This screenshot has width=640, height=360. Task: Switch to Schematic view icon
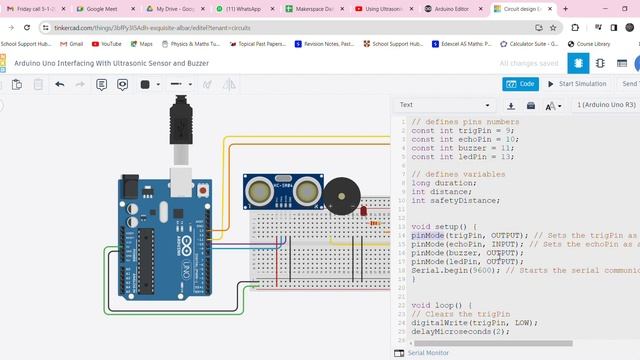[600, 63]
